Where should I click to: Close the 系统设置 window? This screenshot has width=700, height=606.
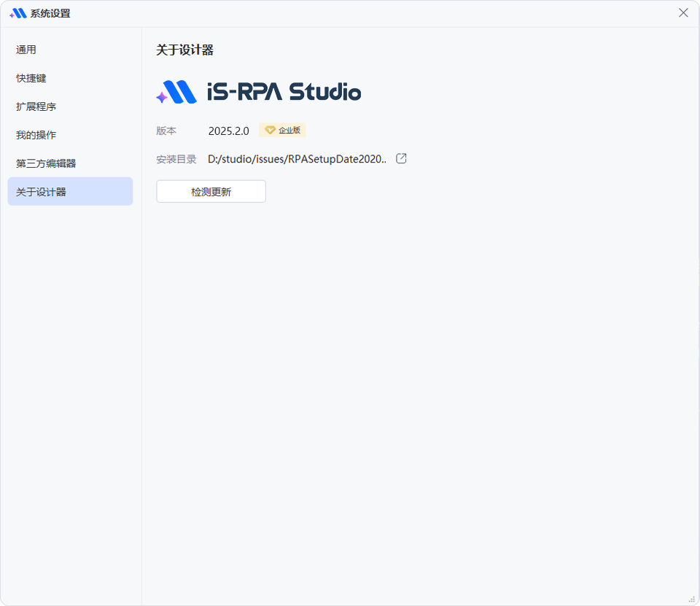point(683,13)
